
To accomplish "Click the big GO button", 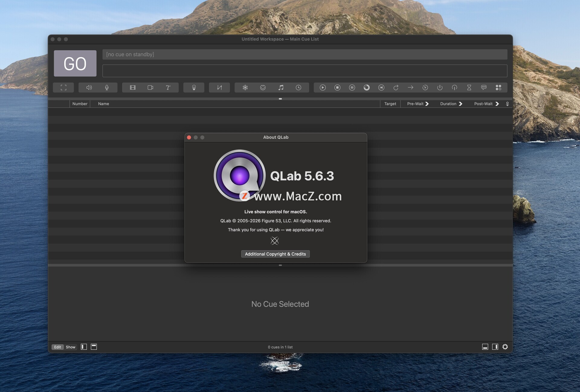I will 75,63.
